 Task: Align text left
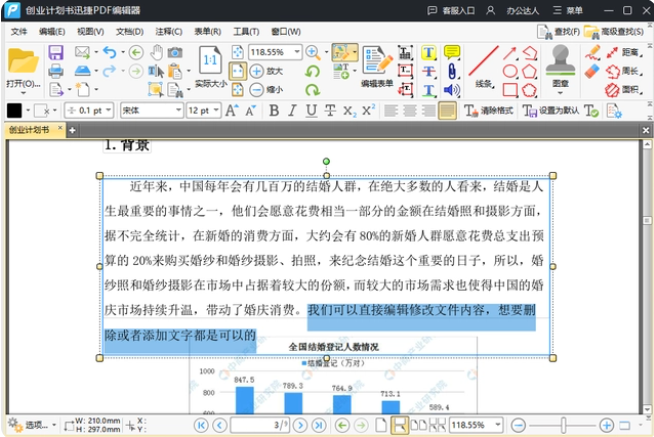click(391, 111)
